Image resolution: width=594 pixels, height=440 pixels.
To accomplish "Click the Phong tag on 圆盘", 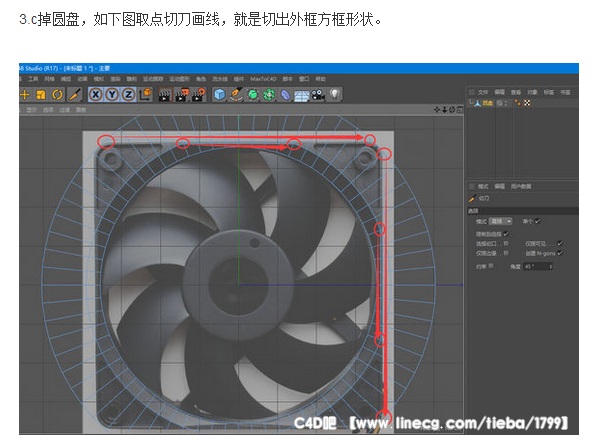I will coord(517,103).
